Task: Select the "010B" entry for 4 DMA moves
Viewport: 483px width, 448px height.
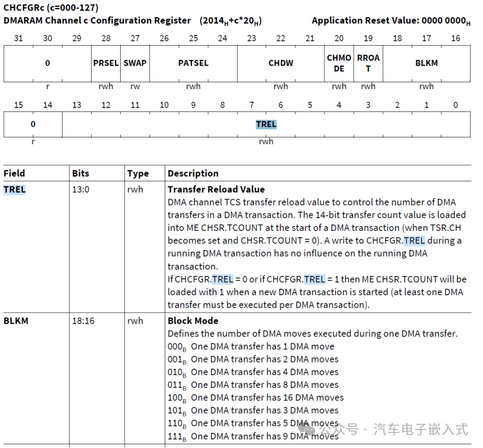Action: [253, 373]
